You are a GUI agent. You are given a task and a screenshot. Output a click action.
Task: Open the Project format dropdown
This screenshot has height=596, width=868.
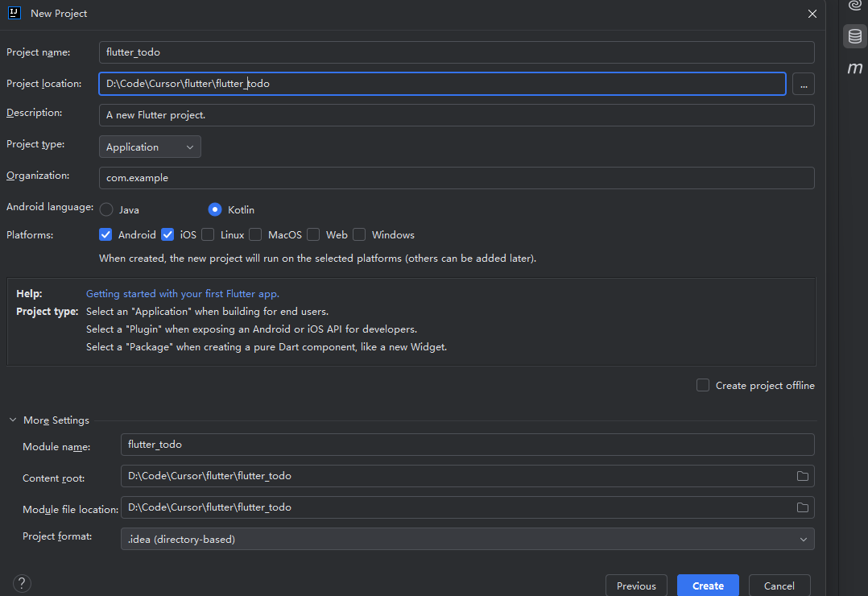pyautogui.click(x=467, y=539)
